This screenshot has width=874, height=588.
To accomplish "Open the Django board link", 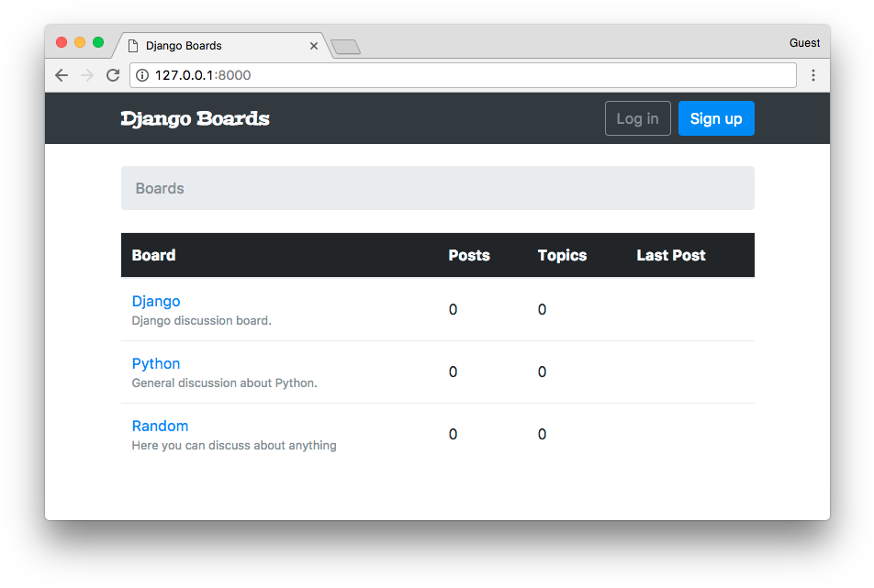I will click(156, 301).
